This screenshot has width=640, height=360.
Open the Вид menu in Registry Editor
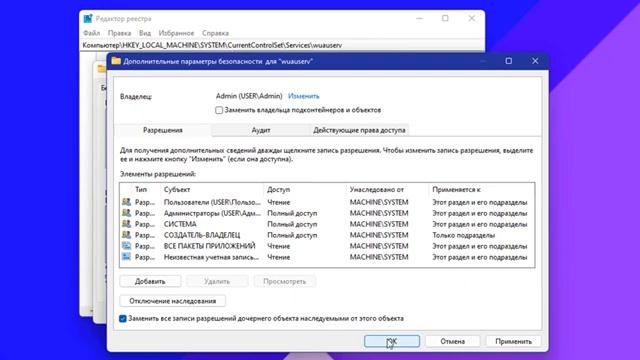(x=145, y=33)
